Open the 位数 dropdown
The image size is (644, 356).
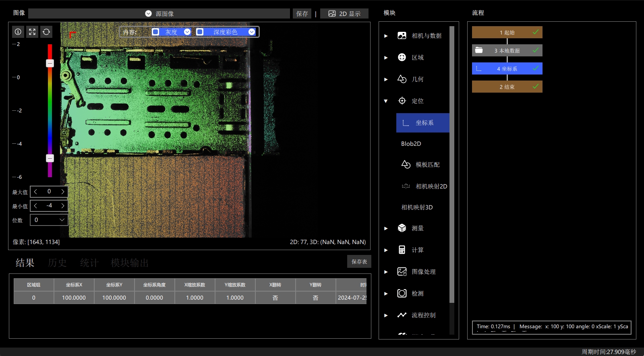coord(49,220)
